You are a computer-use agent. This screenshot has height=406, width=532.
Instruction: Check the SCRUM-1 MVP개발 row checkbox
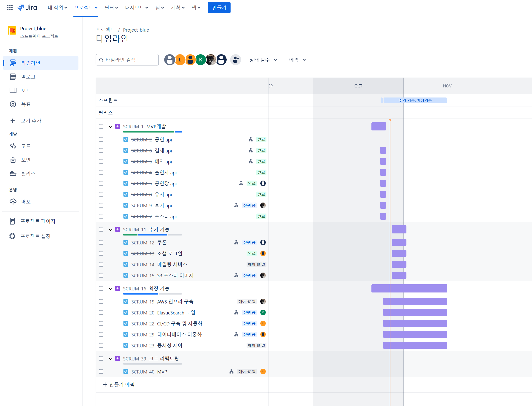pyautogui.click(x=101, y=126)
